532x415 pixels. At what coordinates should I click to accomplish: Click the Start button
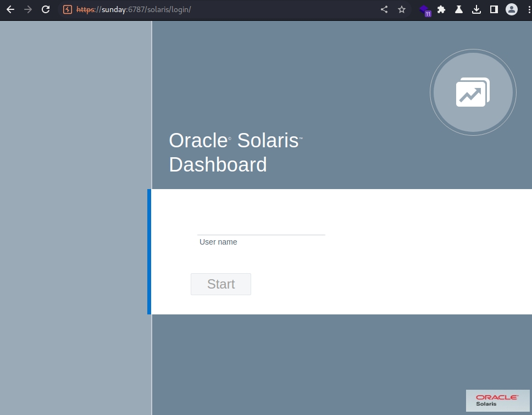tap(221, 284)
